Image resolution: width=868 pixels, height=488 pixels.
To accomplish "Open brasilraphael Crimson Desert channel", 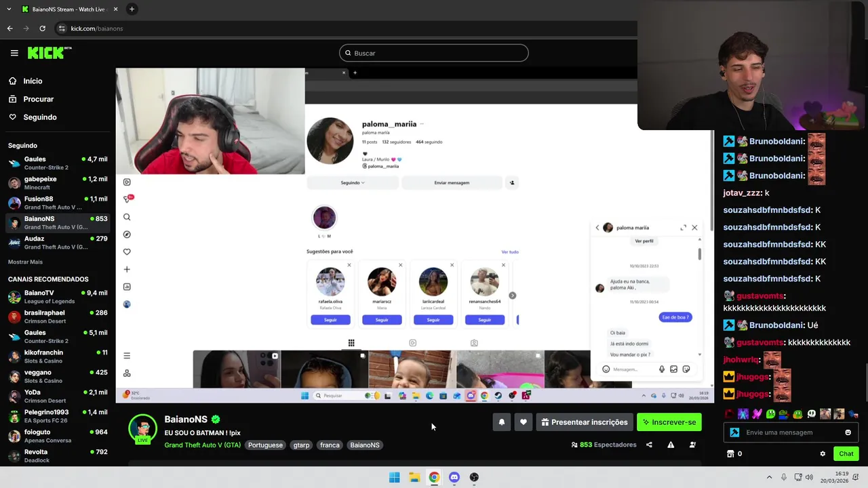I will 58,317.
